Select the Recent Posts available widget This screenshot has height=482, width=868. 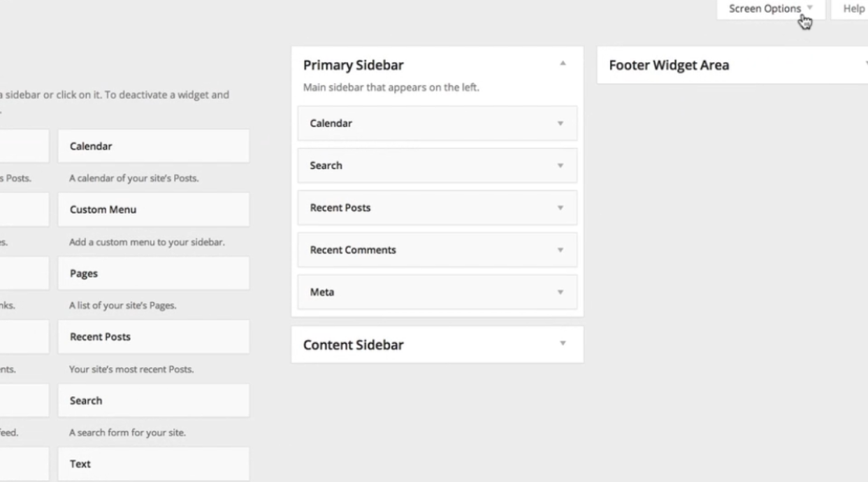click(x=153, y=337)
